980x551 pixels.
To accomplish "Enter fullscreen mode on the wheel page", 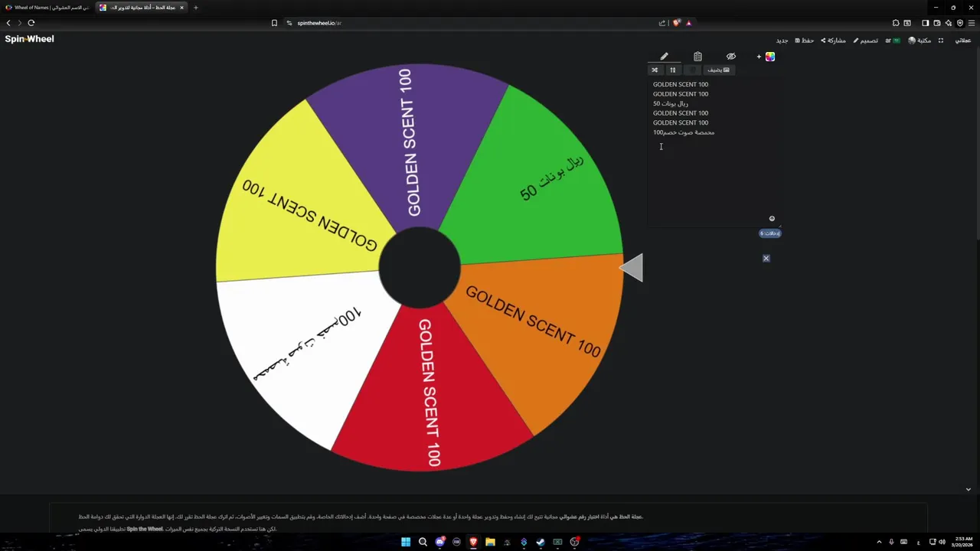I will click(x=941, y=41).
